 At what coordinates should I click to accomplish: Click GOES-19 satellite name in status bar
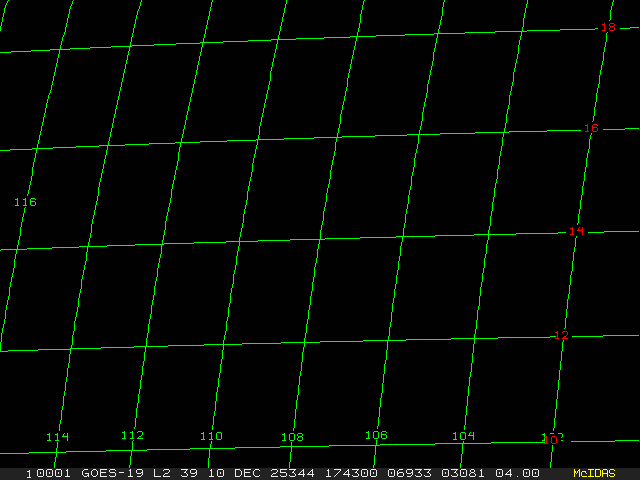coord(113,473)
